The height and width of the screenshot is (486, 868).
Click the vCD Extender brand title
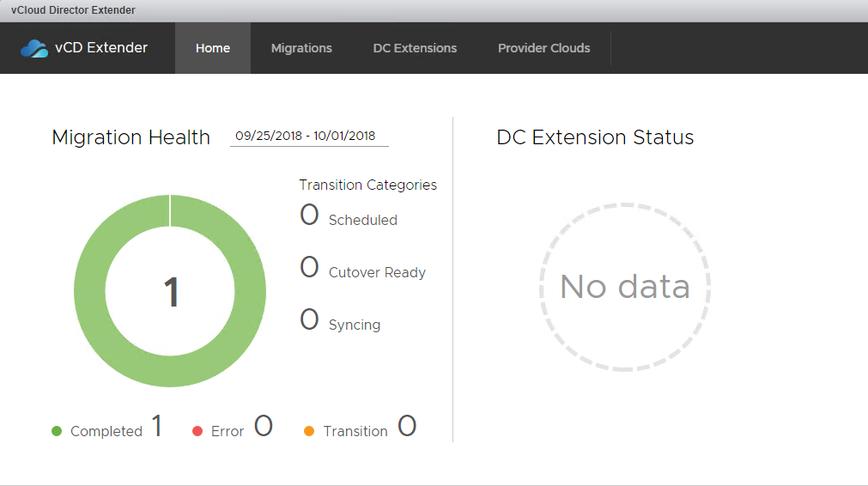(x=101, y=48)
